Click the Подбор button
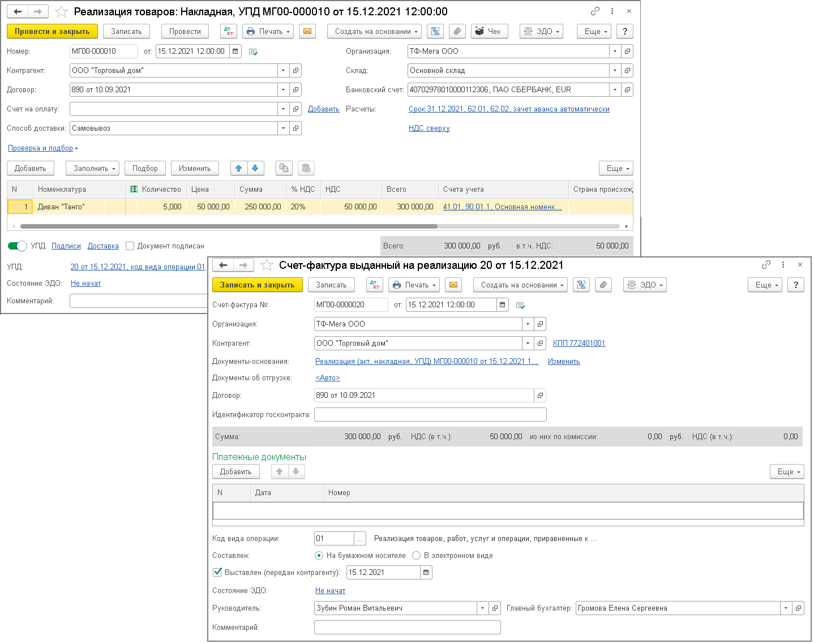The width and height of the screenshot is (814, 644). click(x=145, y=168)
